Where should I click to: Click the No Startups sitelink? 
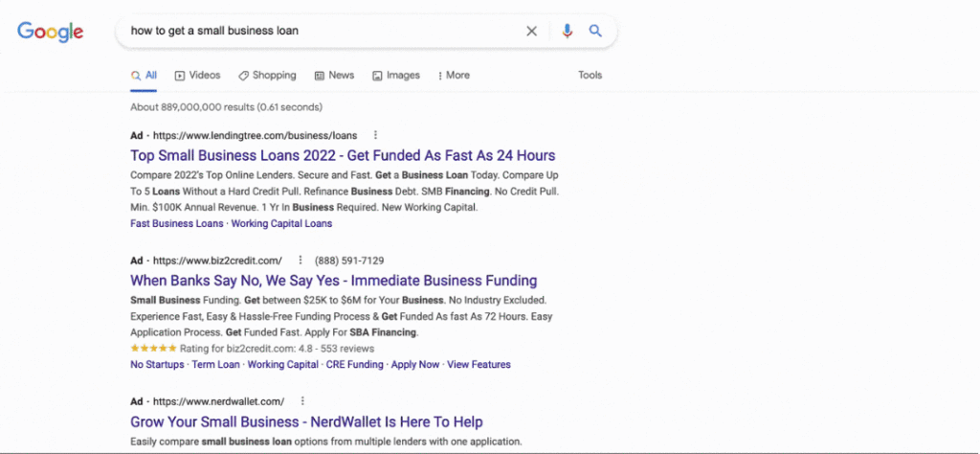[x=157, y=364]
